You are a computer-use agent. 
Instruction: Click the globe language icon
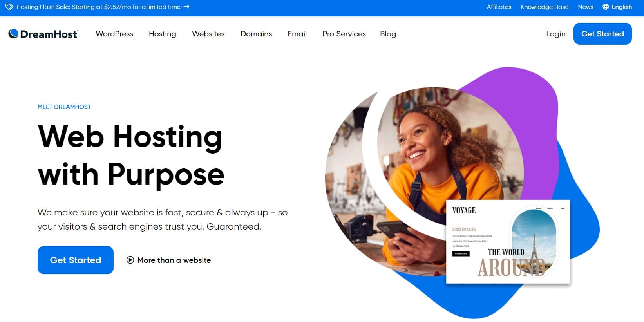click(606, 7)
